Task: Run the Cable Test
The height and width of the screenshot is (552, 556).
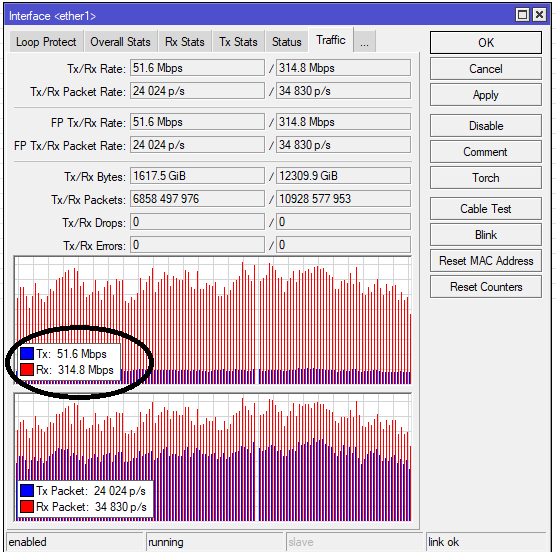Action: pyautogui.click(x=486, y=208)
